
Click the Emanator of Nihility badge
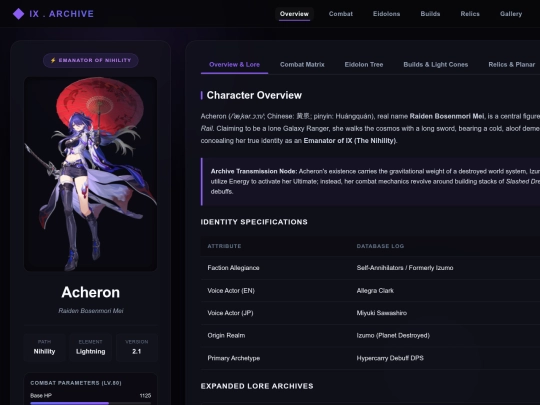(x=91, y=60)
